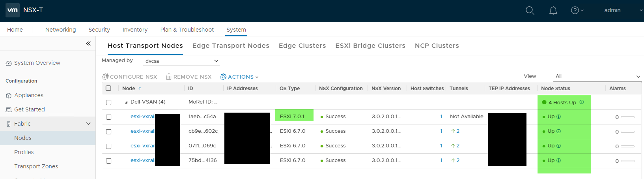Click info icon next to 4 Hosts Up

[x=582, y=102]
